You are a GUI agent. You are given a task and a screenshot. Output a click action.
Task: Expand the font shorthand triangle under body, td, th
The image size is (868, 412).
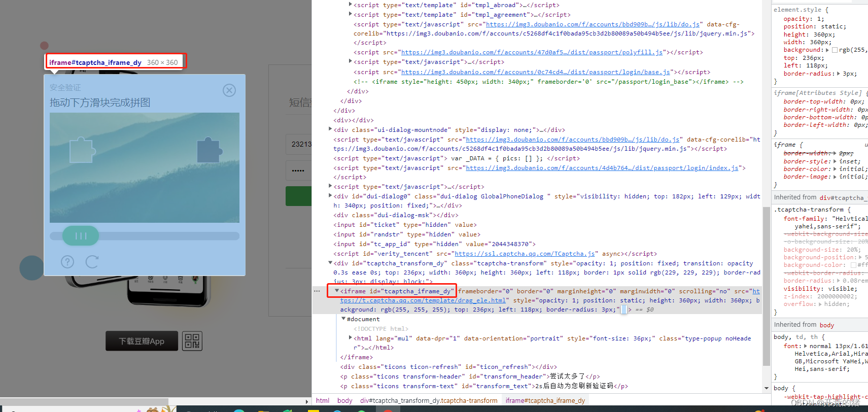coord(805,346)
